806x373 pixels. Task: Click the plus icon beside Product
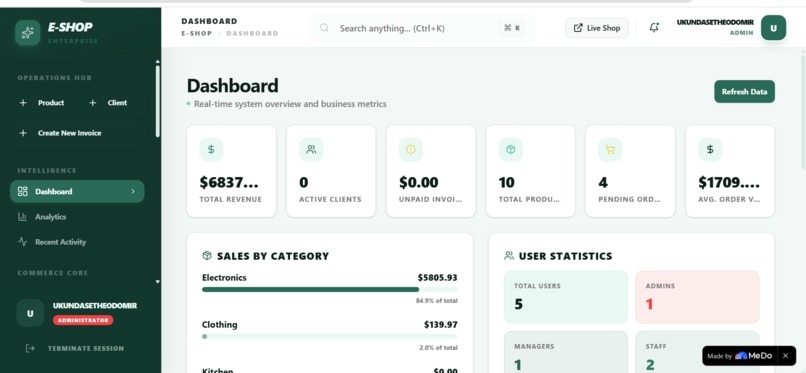23,103
